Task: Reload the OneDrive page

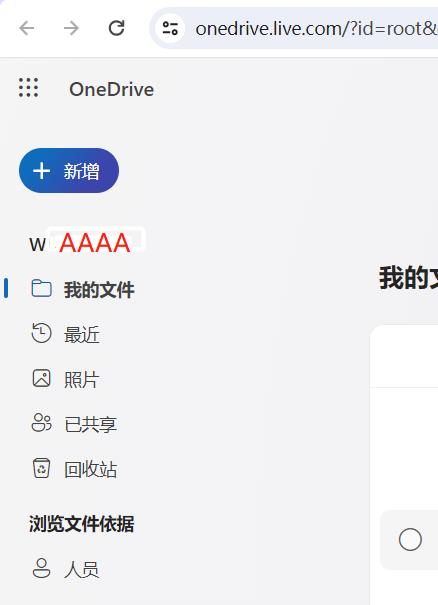Action: pos(116,28)
